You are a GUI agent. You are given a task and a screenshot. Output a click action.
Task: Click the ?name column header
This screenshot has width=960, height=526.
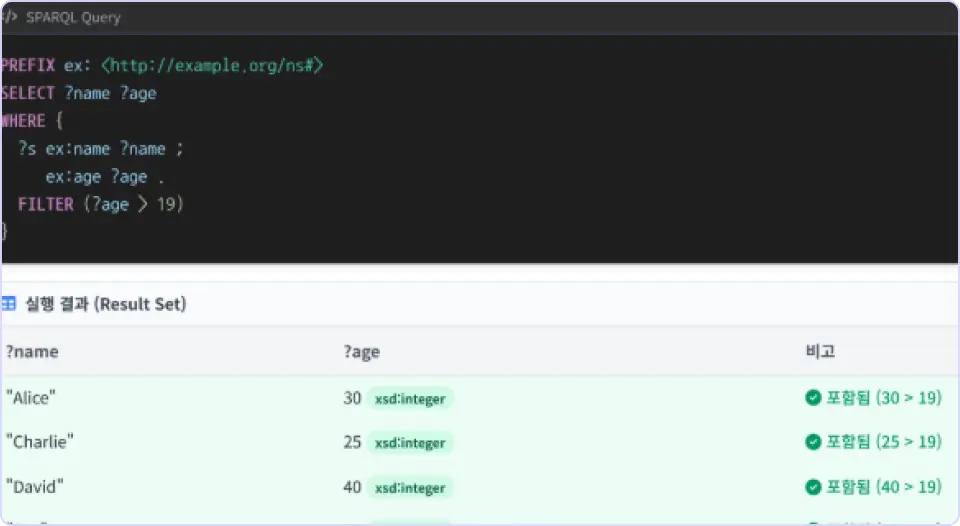pos(32,351)
